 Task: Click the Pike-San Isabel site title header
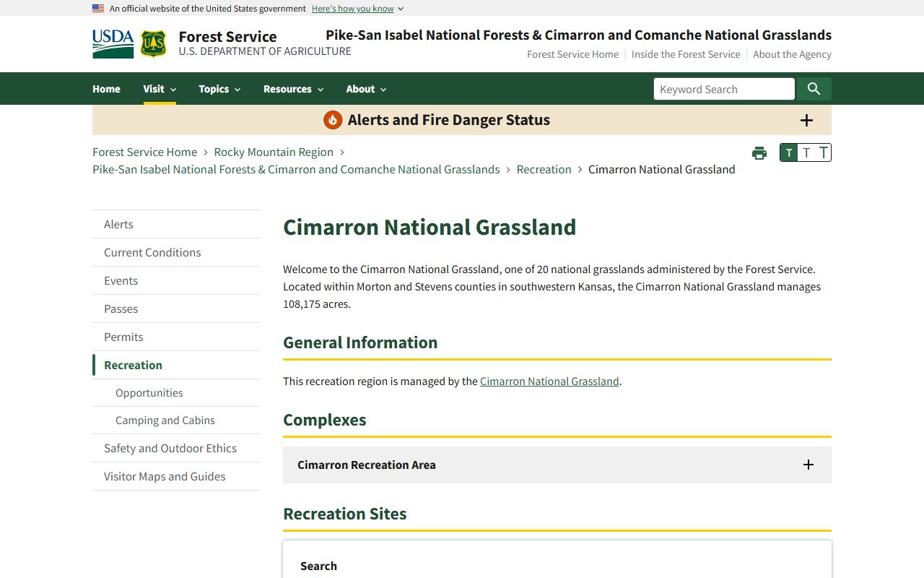pos(578,35)
